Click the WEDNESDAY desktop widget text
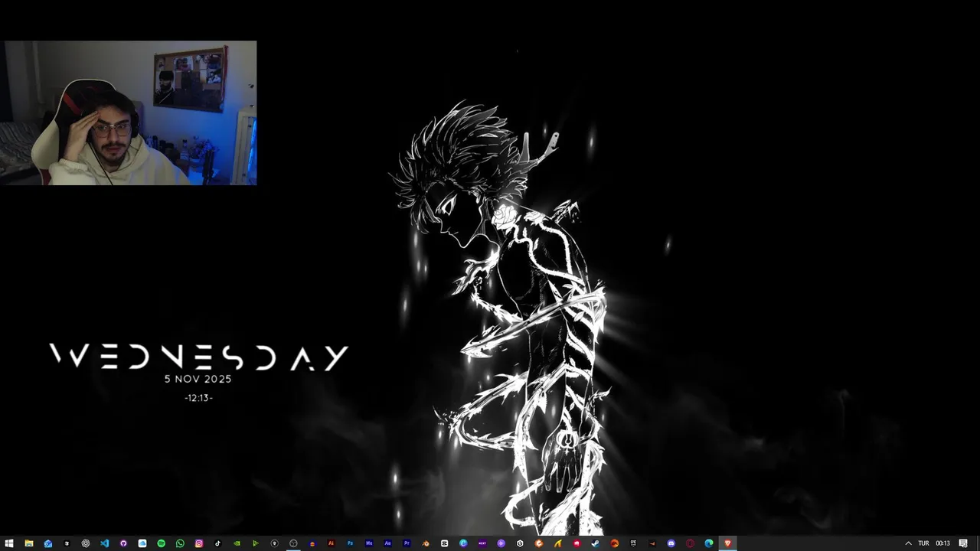 pyautogui.click(x=199, y=357)
